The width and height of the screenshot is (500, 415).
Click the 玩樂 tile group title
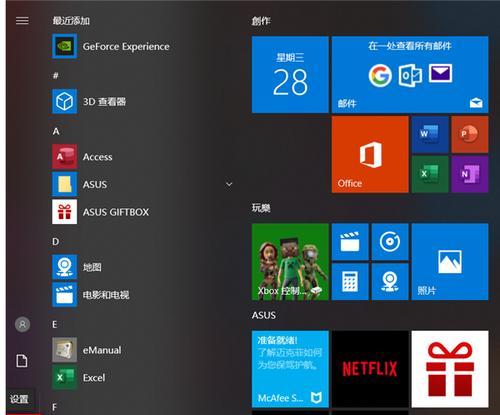tap(261, 208)
